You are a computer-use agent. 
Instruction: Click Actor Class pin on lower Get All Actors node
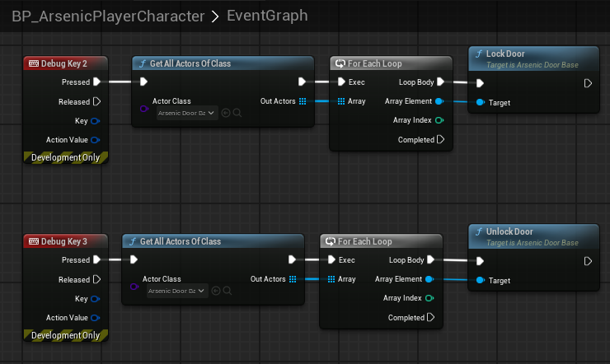pos(134,287)
